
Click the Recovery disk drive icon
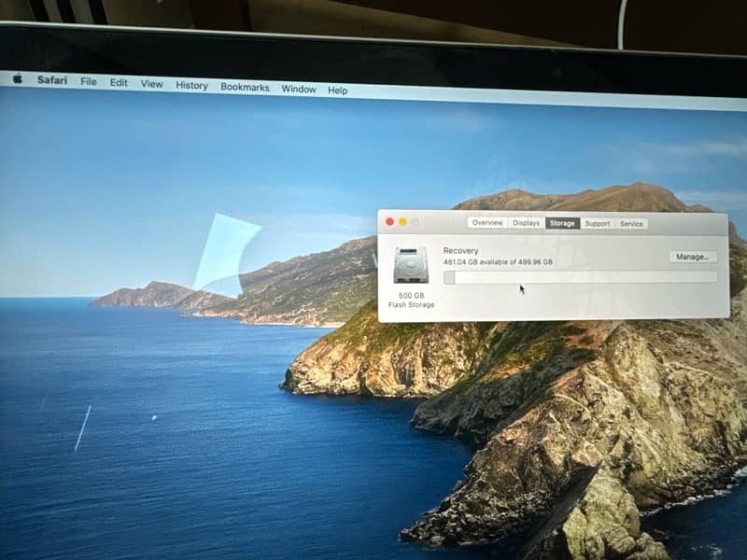(411, 265)
